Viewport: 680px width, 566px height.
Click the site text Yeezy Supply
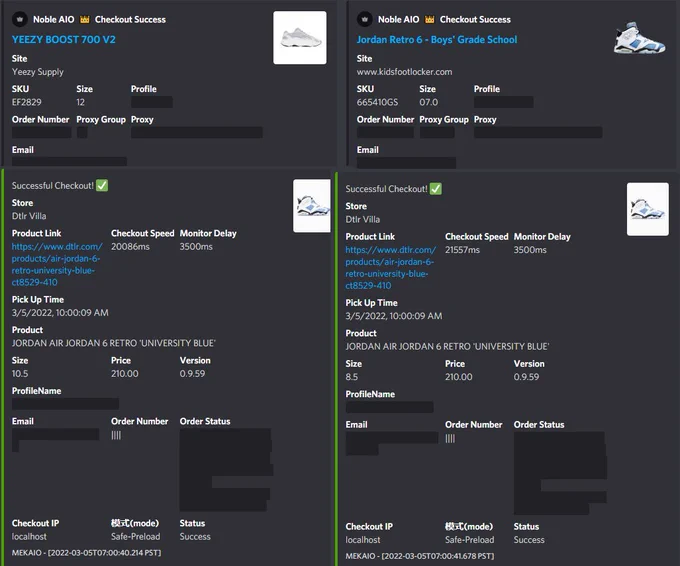38,72
